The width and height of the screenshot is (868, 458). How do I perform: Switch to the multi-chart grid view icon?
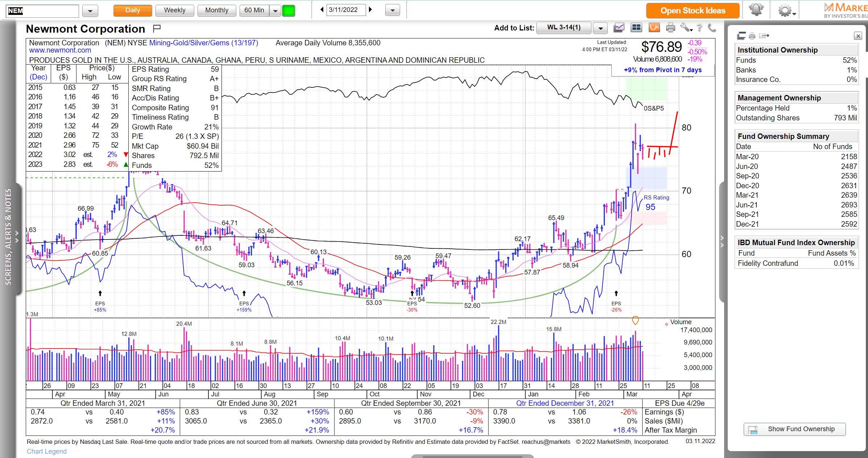click(x=636, y=28)
